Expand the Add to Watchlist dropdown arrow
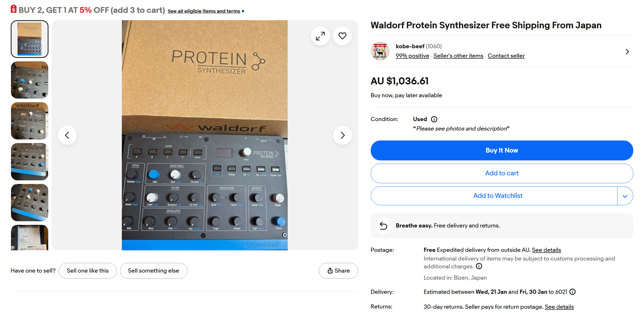The image size is (644, 314). [x=625, y=196]
